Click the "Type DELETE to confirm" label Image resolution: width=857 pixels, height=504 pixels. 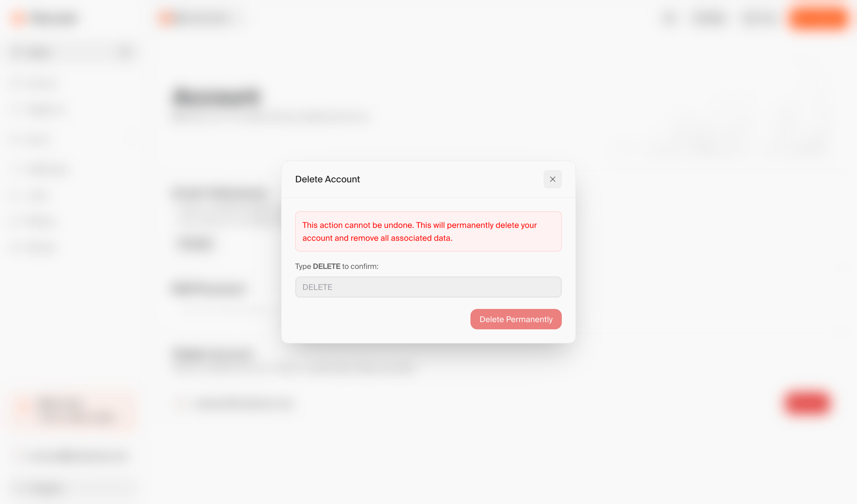[x=337, y=266]
